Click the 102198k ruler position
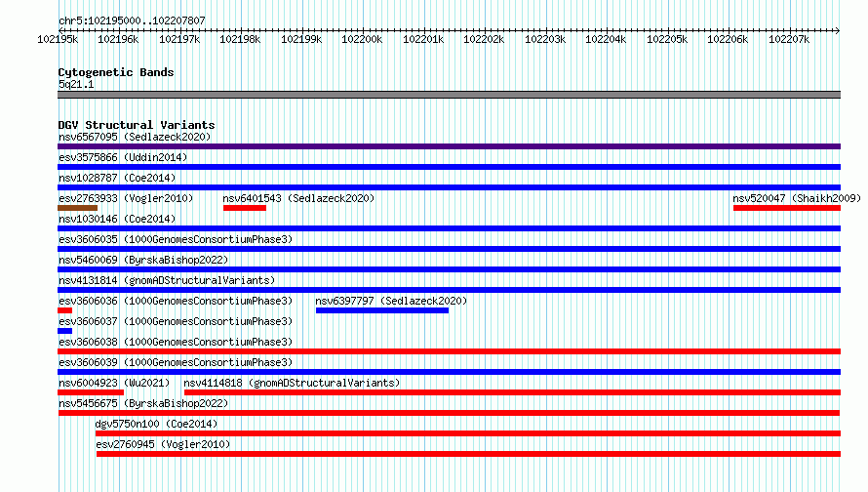The height and width of the screenshot is (492, 868). [240, 39]
